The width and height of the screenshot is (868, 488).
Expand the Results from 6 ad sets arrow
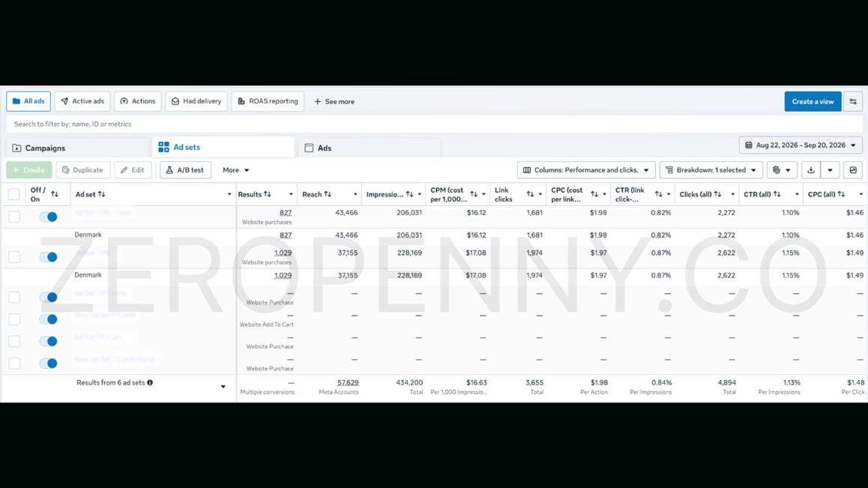pos(223,387)
